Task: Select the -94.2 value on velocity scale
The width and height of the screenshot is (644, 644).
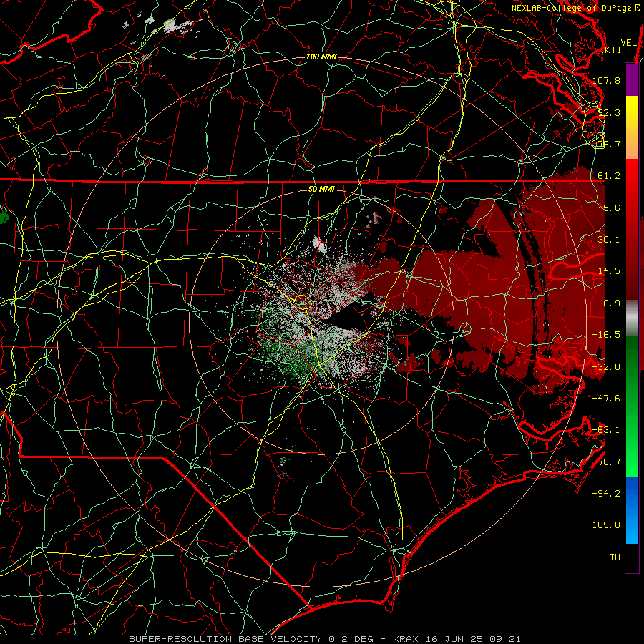Action: click(x=607, y=494)
